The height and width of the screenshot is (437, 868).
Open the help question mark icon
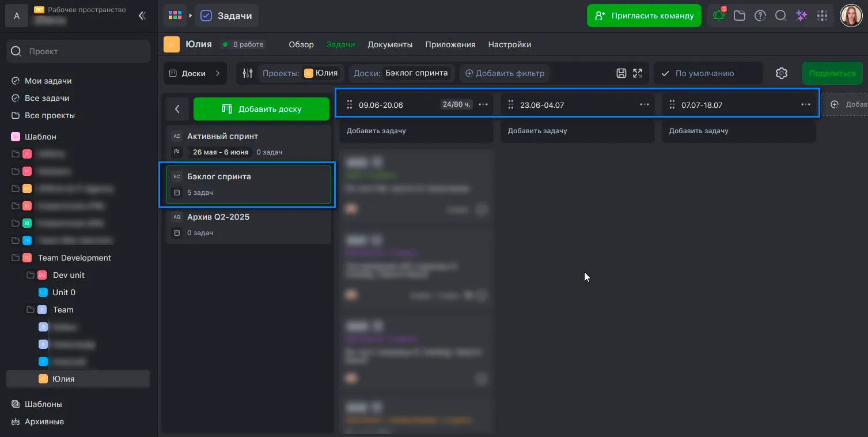tap(760, 16)
